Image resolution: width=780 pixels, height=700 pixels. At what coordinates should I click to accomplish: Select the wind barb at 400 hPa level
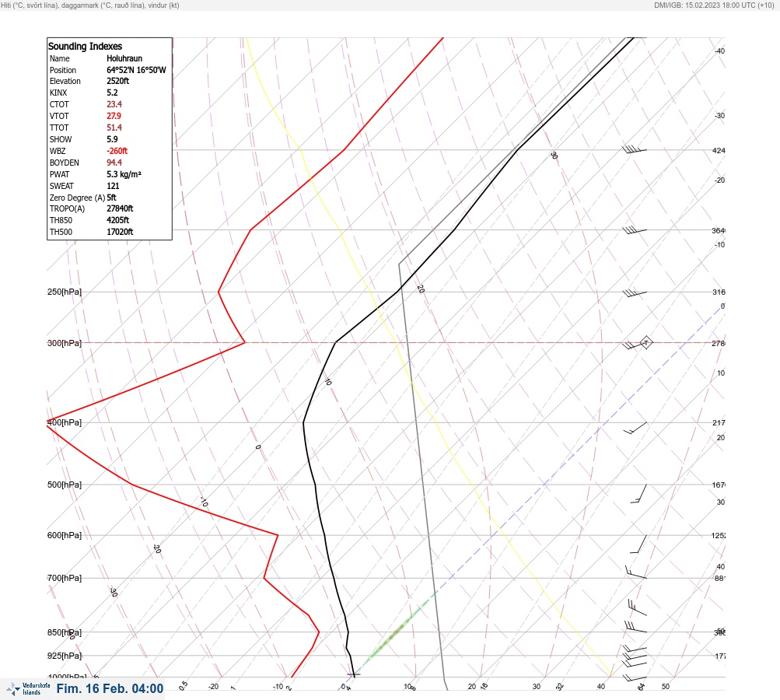pyautogui.click(x=635, y=427)
